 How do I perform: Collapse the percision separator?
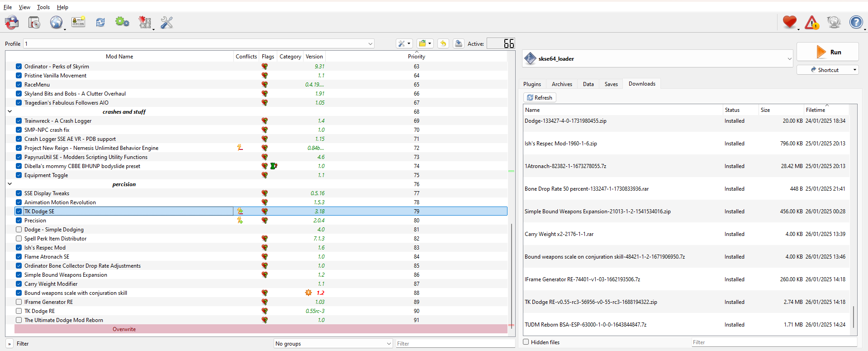coord(9,184)
